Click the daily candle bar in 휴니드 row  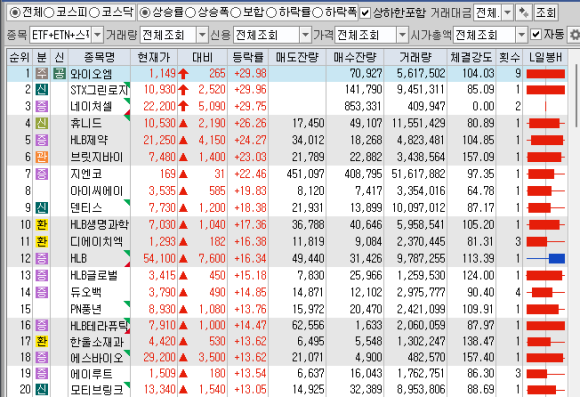pyautogui.click(x=545, y=123)
